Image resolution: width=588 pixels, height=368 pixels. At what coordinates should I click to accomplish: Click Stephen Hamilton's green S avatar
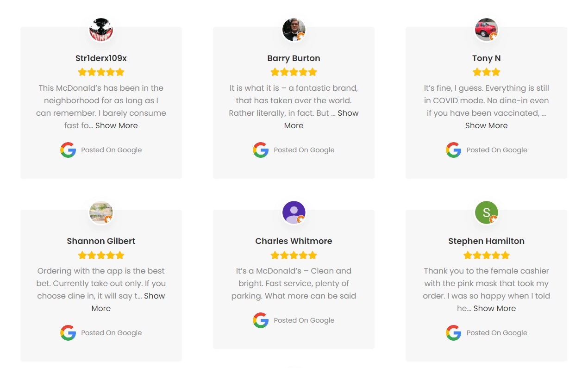(x=486, y=212)
